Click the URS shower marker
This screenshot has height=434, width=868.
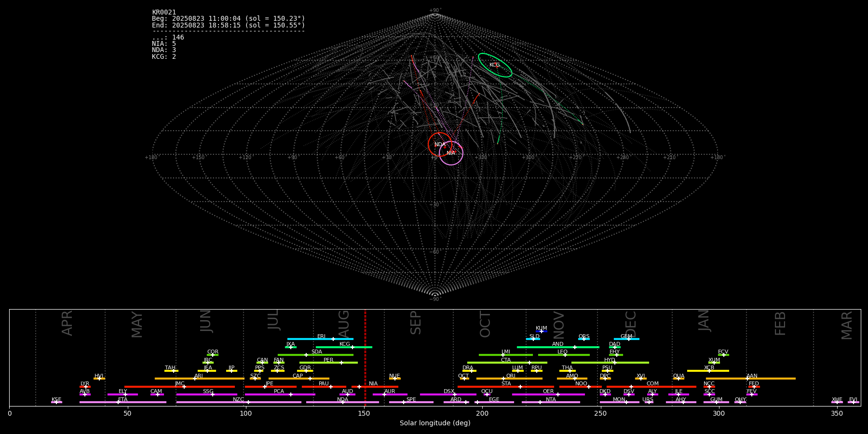point(649,402)
